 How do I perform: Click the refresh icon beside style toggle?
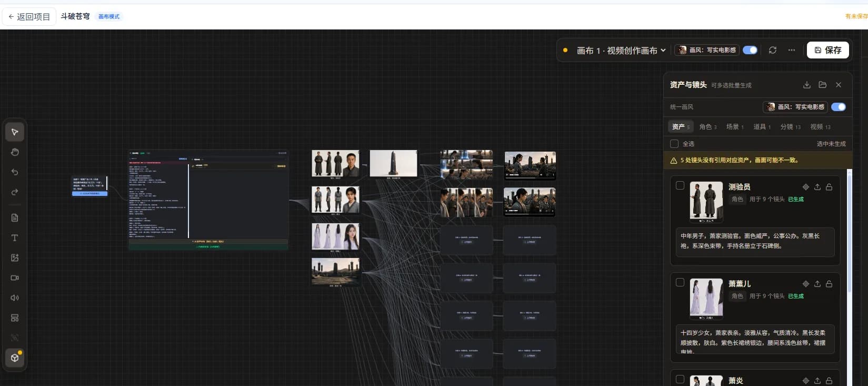click(x=773, y=50)
